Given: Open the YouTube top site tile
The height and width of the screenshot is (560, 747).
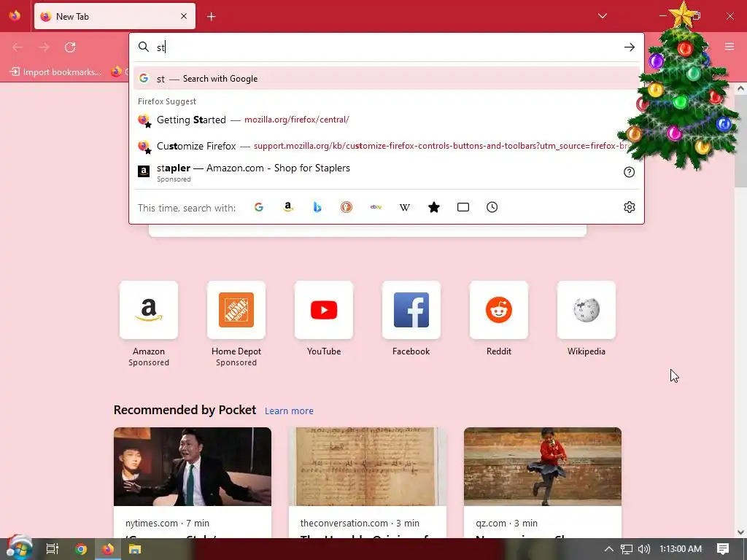Looking at the screenshot, I should point(324,310).
